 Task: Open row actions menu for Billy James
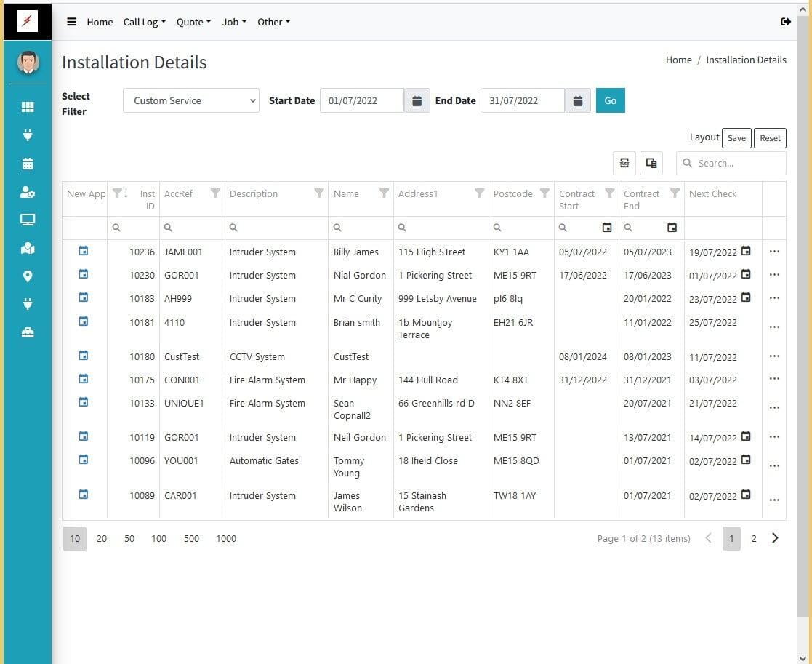click(x=773, y=252)
